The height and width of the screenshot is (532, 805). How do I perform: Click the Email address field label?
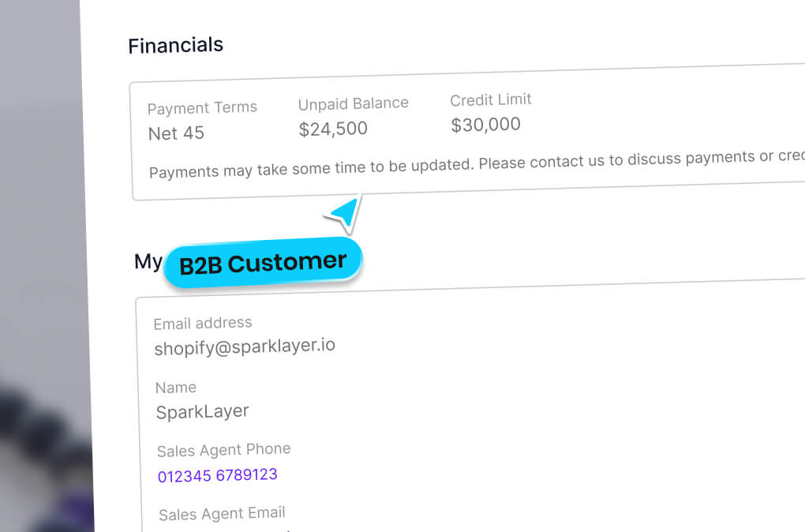(203, 323)
